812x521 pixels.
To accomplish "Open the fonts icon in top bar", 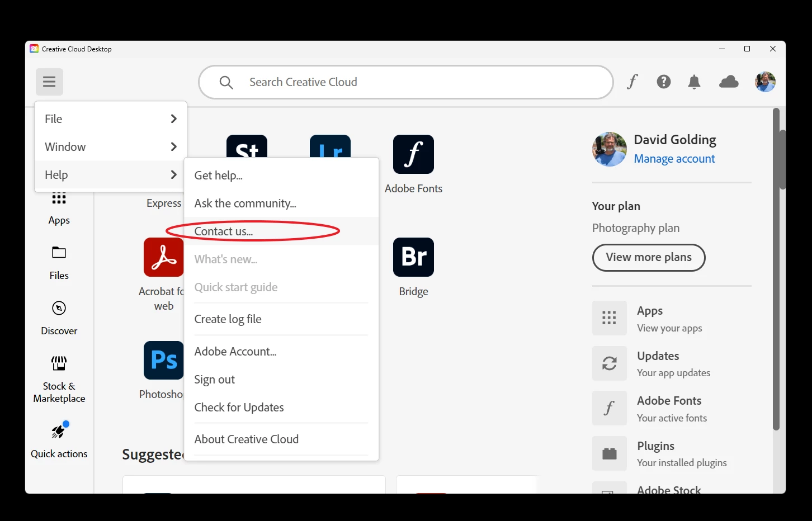I will coord(632,82).
